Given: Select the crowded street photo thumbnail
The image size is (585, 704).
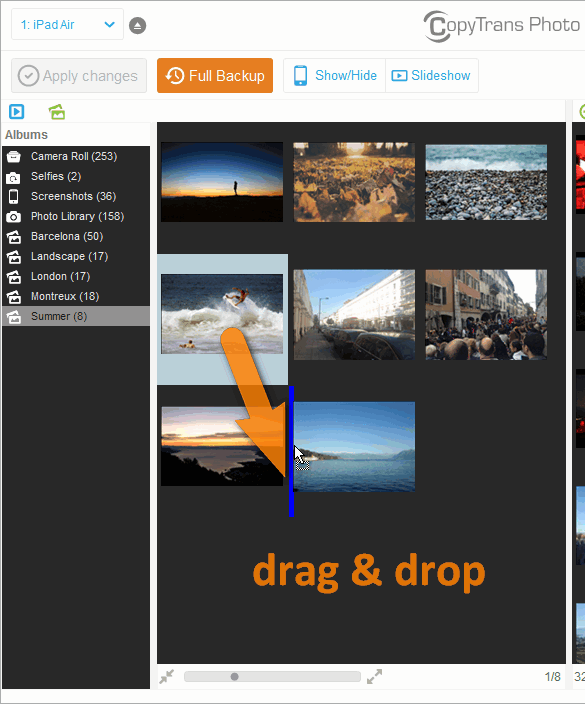Looking at the screenshot, I should tap(486, 314).
